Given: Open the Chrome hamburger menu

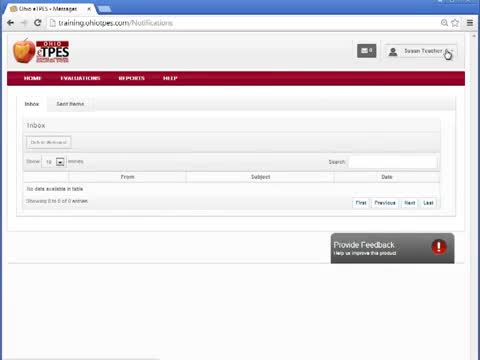Looking at the screenshot, I should pos(470,23).
